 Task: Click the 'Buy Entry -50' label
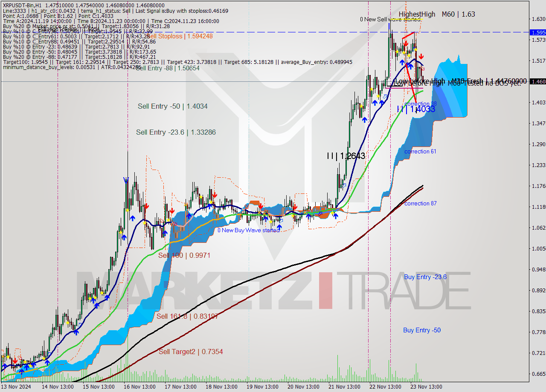(422, 330)
